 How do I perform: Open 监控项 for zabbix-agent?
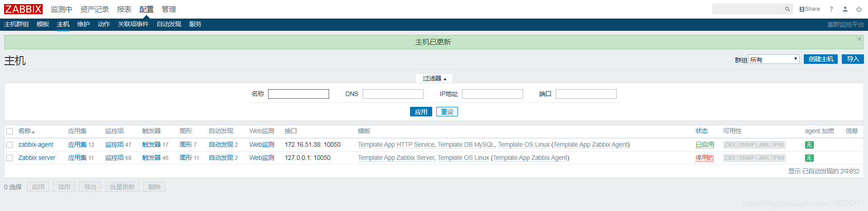coord(114,145)
